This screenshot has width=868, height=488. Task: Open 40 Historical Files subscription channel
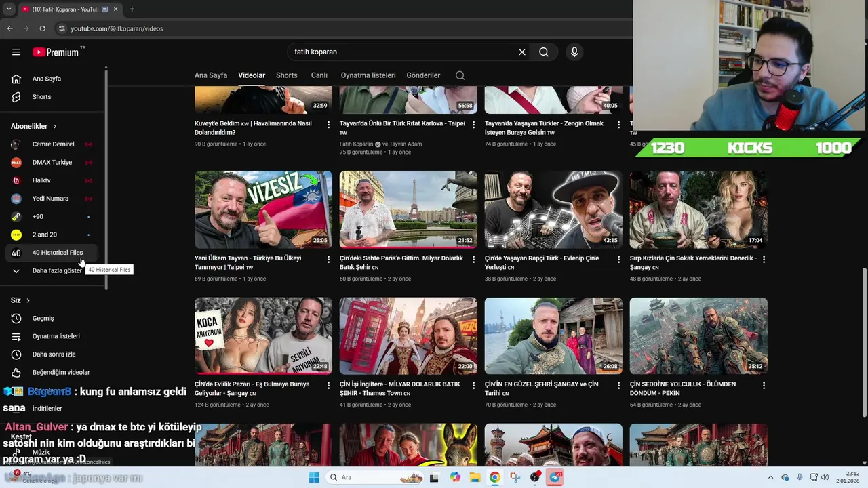pyautogui.click(x=53, y=253)
